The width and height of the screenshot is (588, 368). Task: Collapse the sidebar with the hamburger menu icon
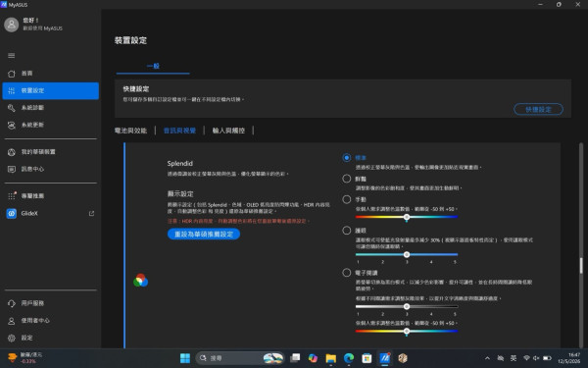[11, 56]
